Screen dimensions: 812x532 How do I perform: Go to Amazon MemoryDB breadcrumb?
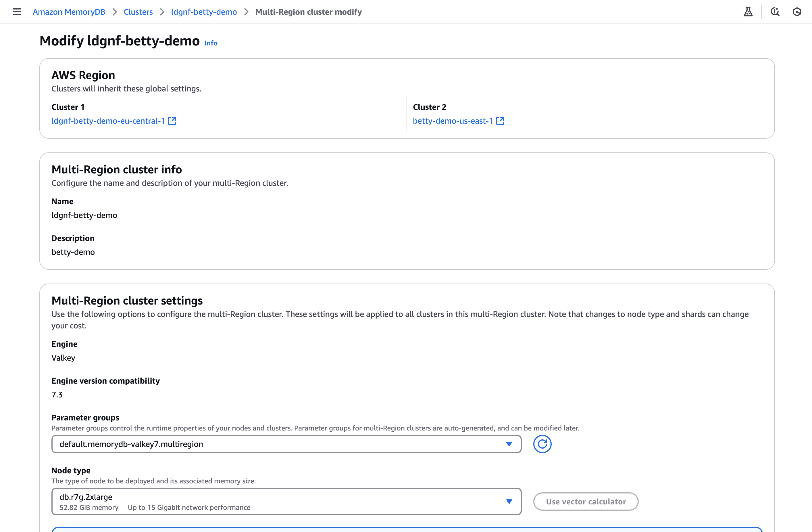(x=69, y=12)
